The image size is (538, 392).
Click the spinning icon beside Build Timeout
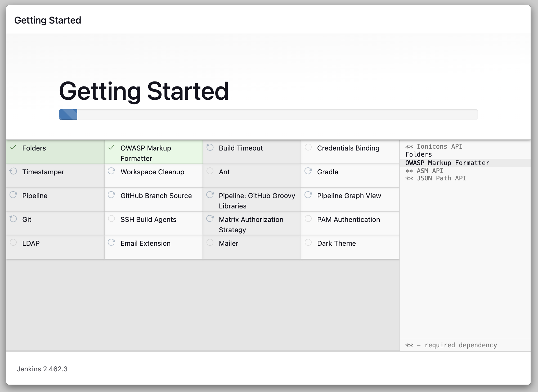210,148
